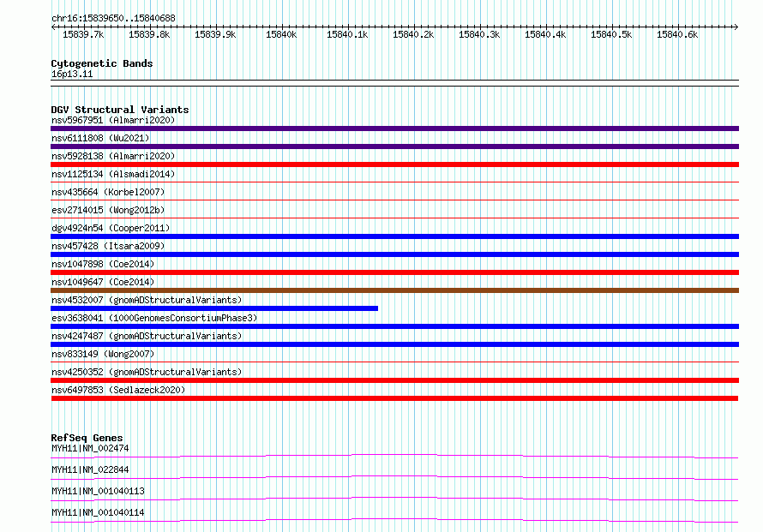Click the purple bar under nsv5967951

[x=394, y=129]
